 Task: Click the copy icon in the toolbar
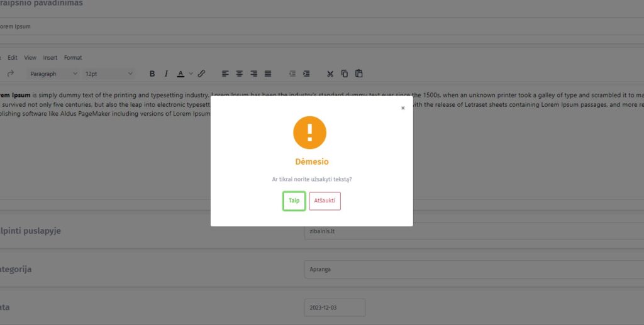(345, 74)
